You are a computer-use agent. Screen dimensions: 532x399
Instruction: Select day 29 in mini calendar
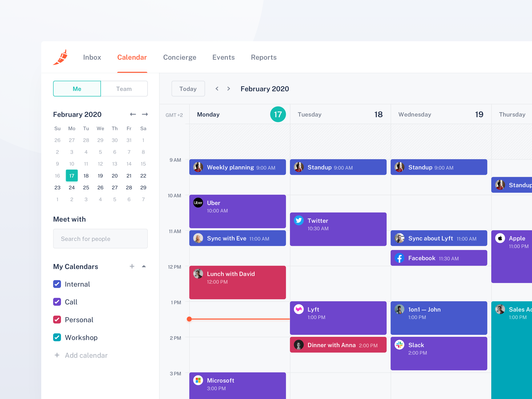click(x=143, y=187)
